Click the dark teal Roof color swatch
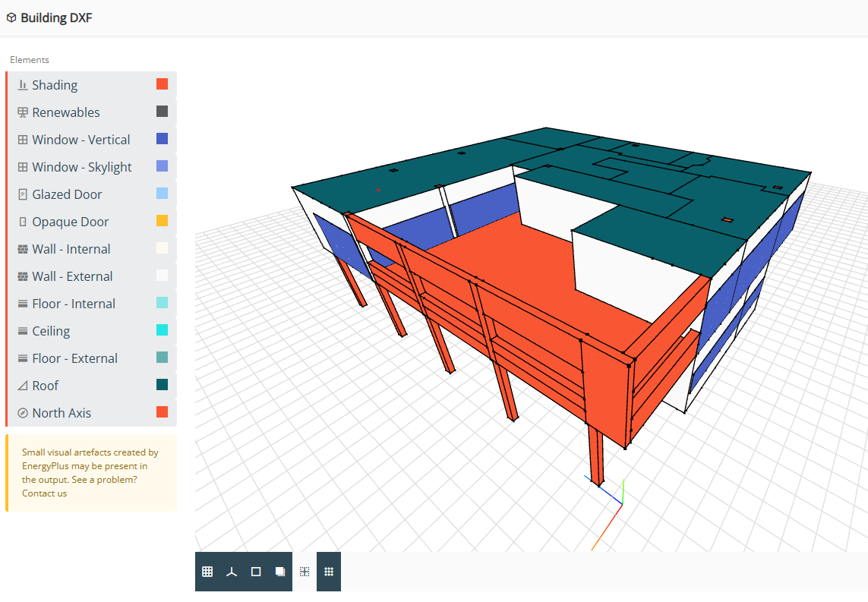868x602 pixels. point(162,385)
